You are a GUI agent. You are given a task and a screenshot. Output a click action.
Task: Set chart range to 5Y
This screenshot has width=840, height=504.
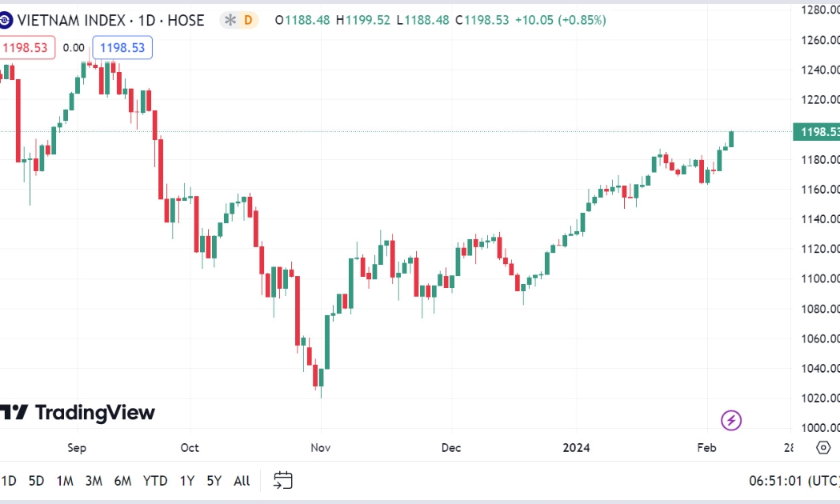coord(214,481)
